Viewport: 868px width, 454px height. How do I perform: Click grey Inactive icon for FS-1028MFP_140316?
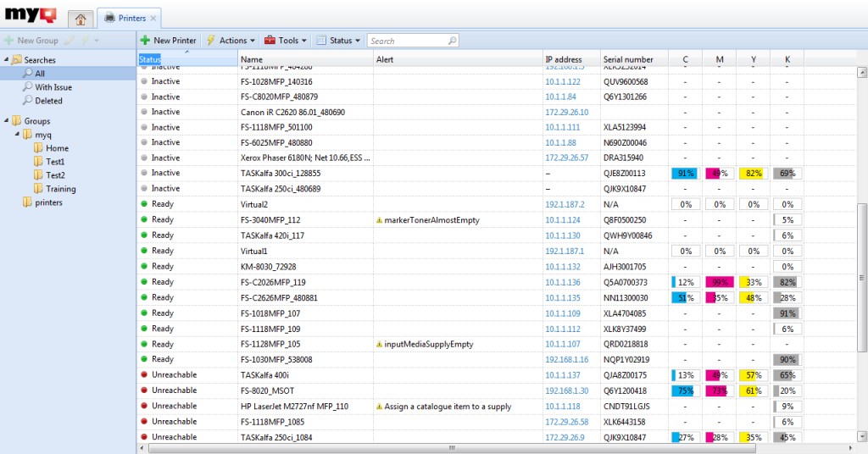point(144,80)
